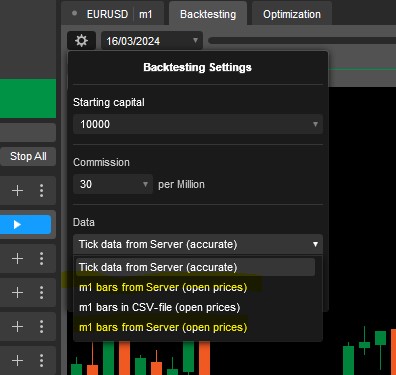
Task: Click the Stop All button
Action: (28, 156)
